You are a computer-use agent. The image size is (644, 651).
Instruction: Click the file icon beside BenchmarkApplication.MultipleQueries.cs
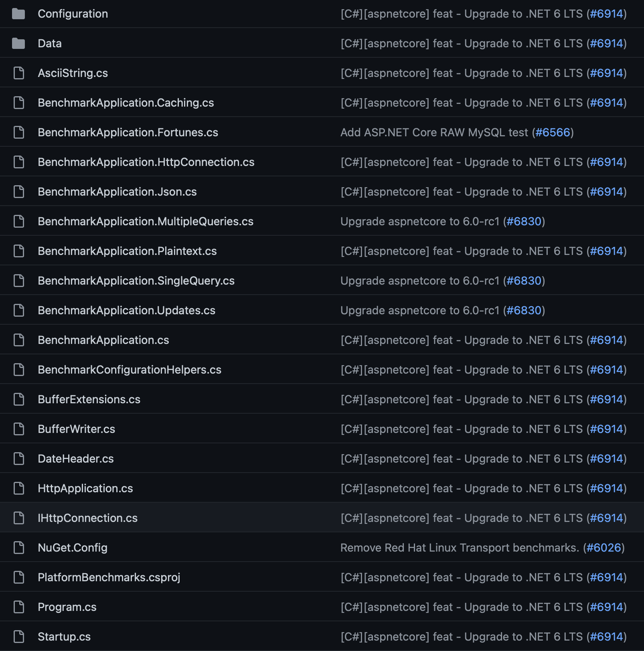tap(19, 222)
